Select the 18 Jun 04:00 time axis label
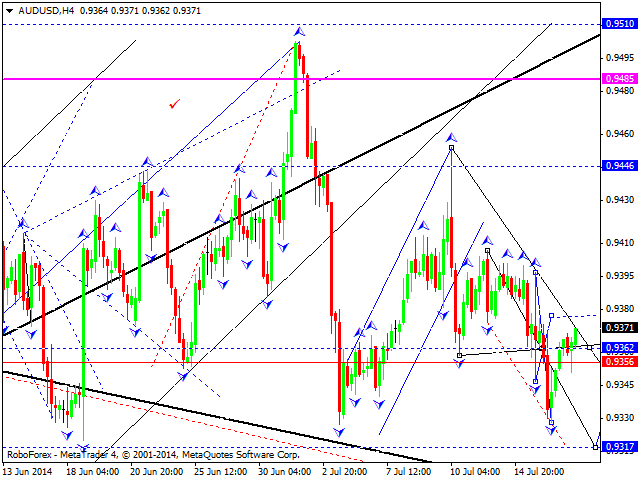 [x=93, y=472]
